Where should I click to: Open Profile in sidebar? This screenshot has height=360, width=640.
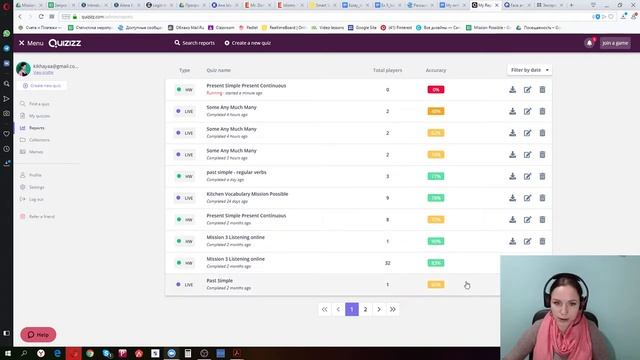point(31,175)
